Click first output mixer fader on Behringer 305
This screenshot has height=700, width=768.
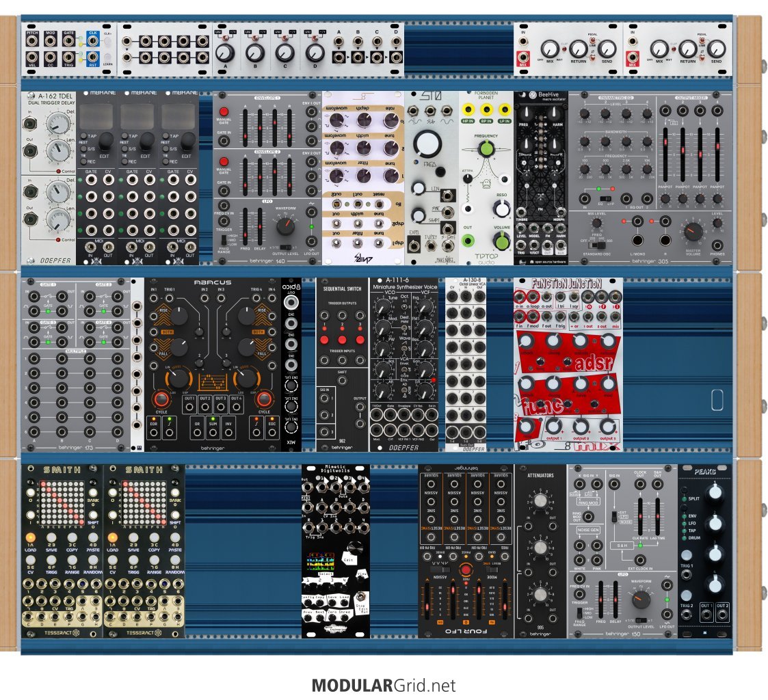tap(665, 154)
